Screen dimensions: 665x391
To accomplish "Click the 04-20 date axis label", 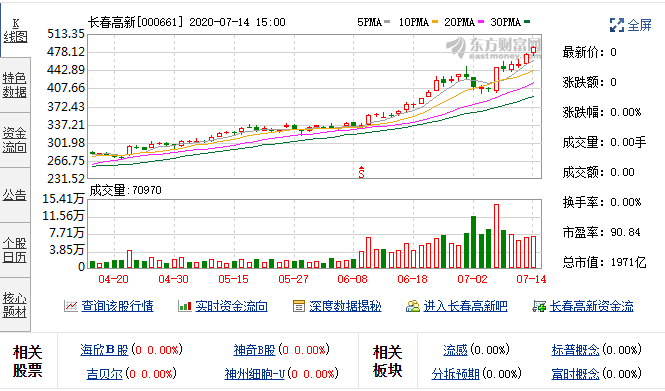I will tap(113, 279).
